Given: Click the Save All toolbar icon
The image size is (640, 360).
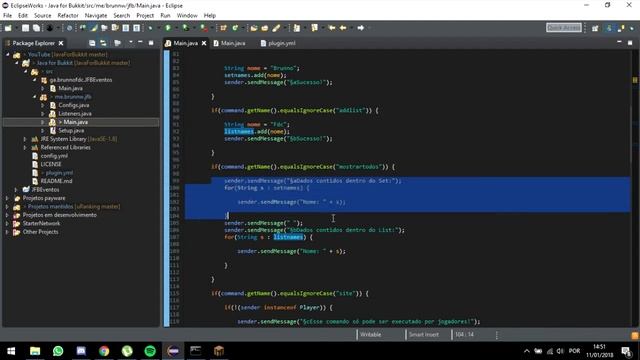Looking at the screenshot, I should 36,28.
